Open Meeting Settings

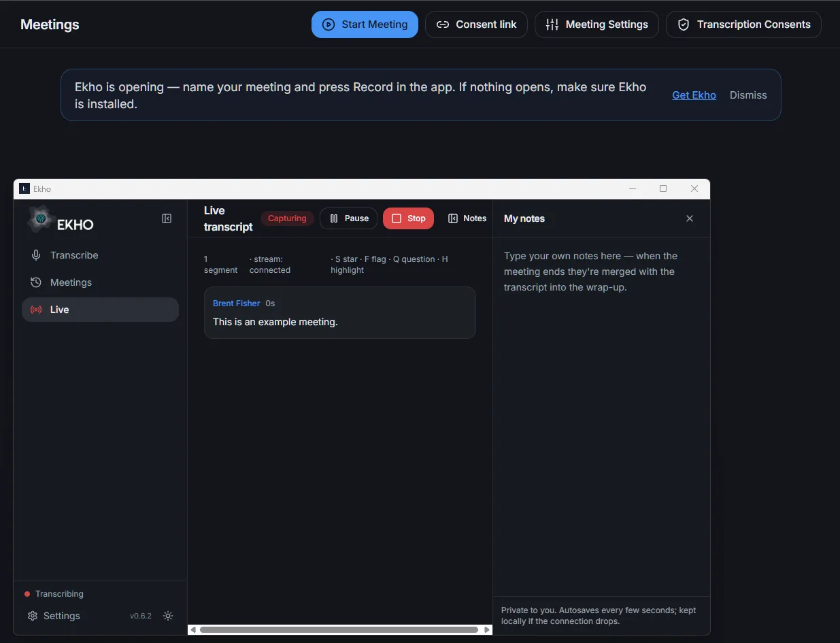[597, 24]
